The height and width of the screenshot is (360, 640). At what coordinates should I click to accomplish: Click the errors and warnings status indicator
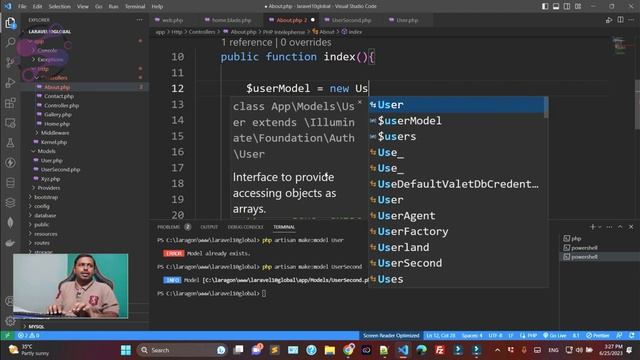(29, 336)
